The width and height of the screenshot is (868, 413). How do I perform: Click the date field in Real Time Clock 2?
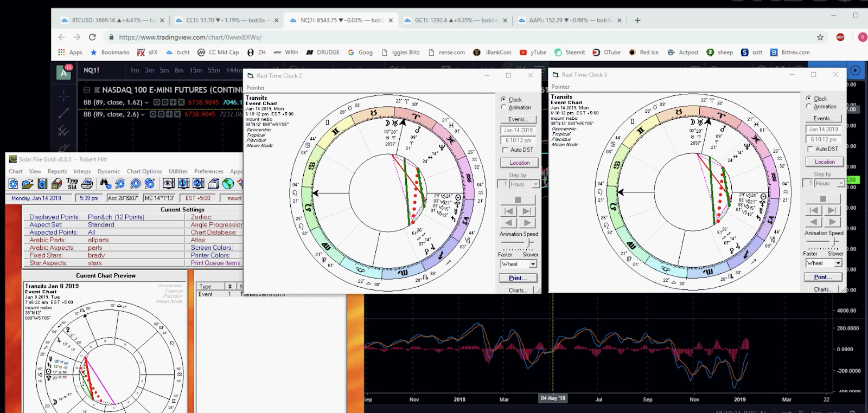tap(518, 130)
